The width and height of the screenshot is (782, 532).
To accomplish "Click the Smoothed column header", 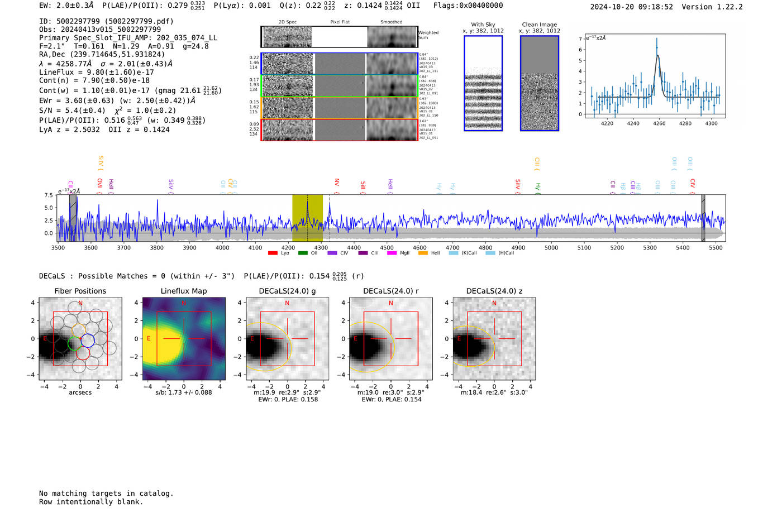I will tap(391, 22).
